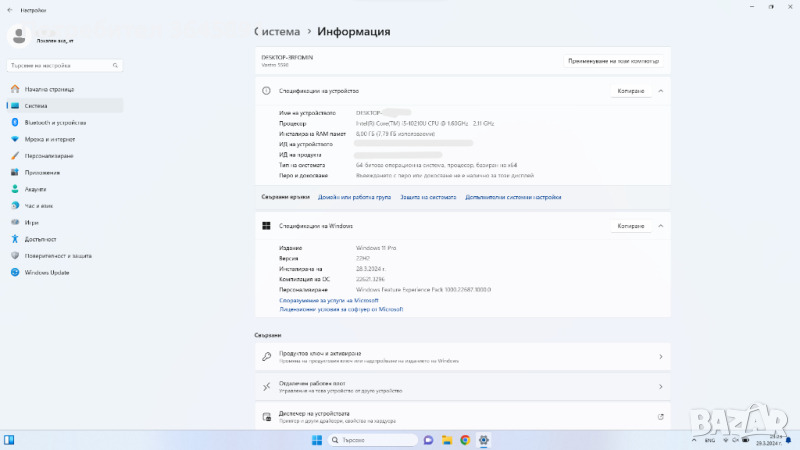
Task: Open Отдалечен работен плот settings
Action: (x=462, y=386)
